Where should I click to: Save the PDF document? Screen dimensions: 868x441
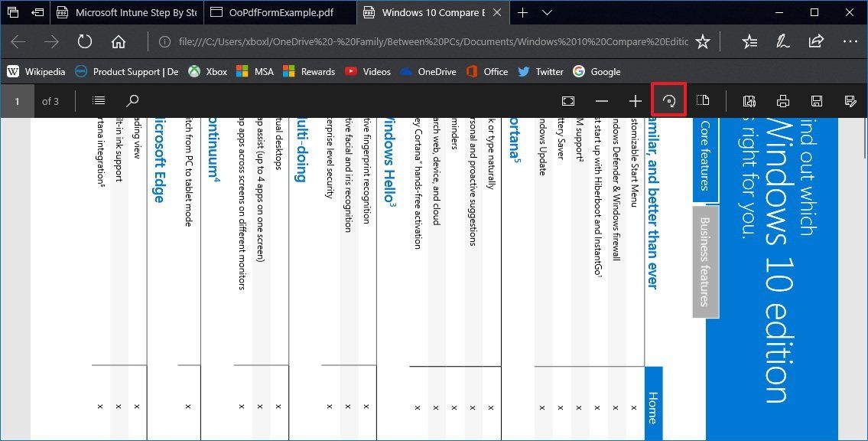[817, 101]
